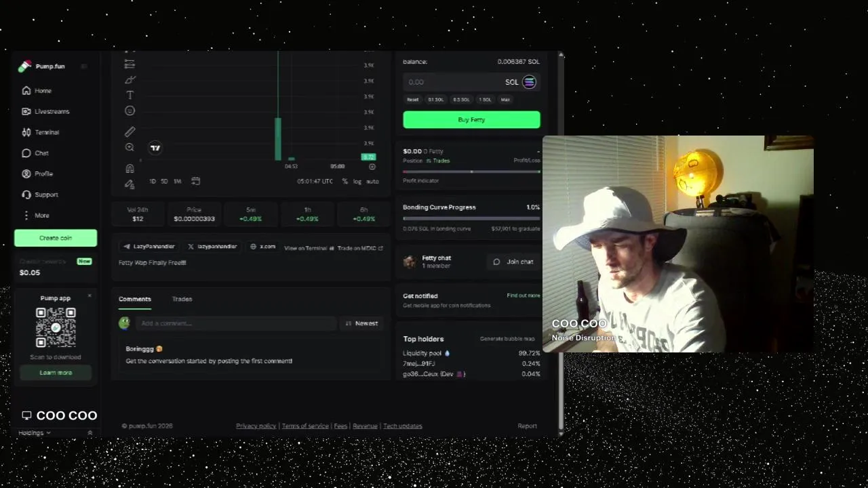Choose the 0.1 SOL preset
868x488 pixels.
point(435,100)
